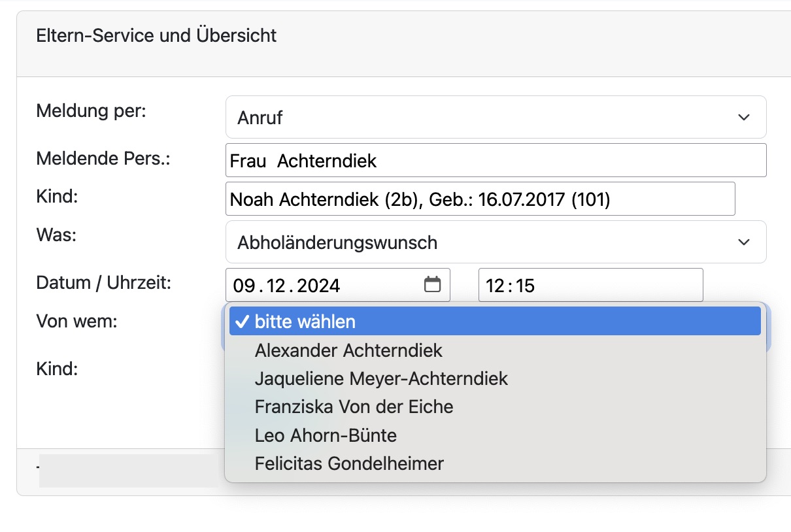Select Alexander Achterndiek as reporting person

click(348, 350)
